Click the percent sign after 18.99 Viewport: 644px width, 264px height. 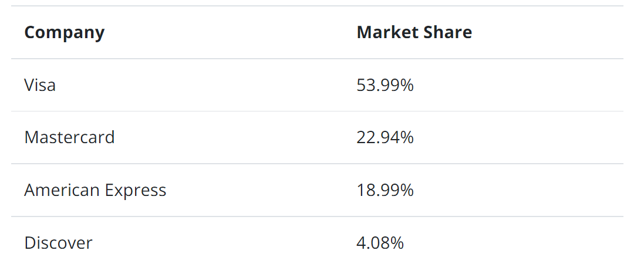point(407,191)
